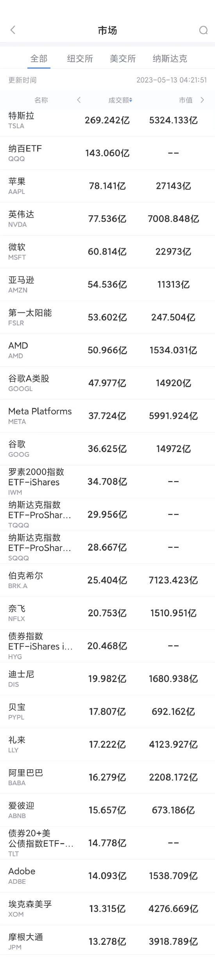Viewport: 215px width, 980px height.
Task: Sort by 成交额 column header
Action: (120, 100)
